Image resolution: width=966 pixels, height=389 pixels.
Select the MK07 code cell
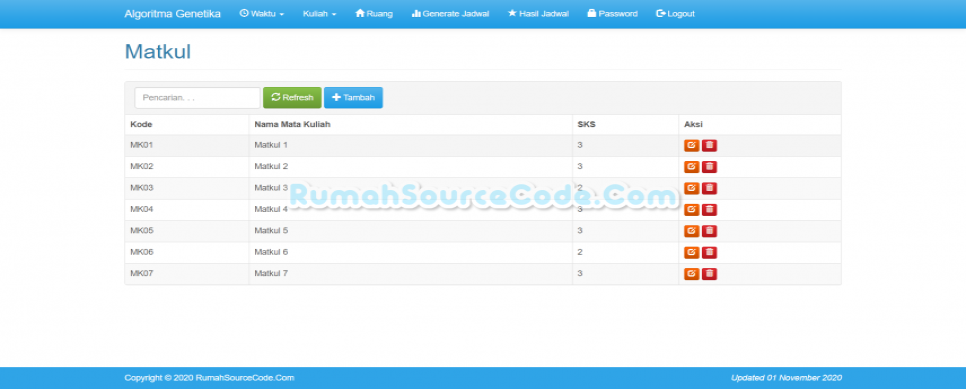pyautogui.click(x=187, y=274)
